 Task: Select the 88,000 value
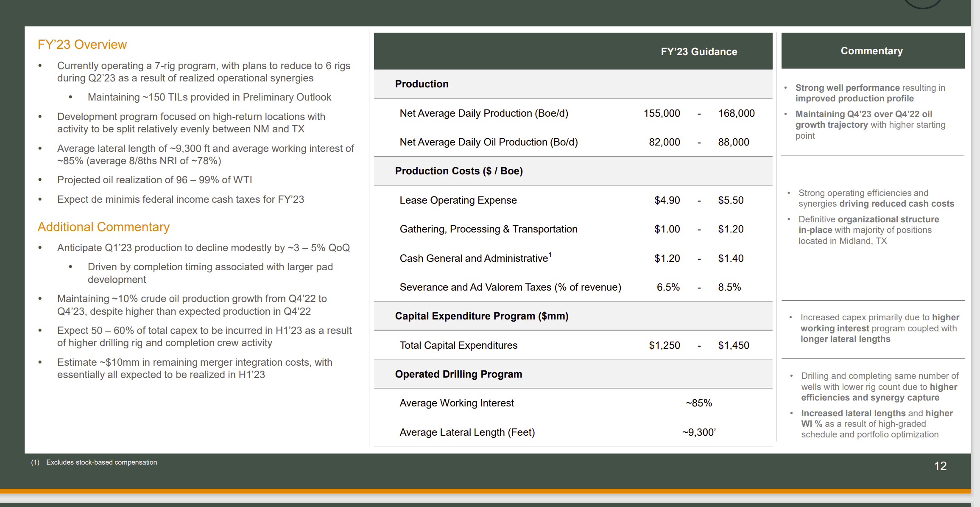[x=734, y=142]
